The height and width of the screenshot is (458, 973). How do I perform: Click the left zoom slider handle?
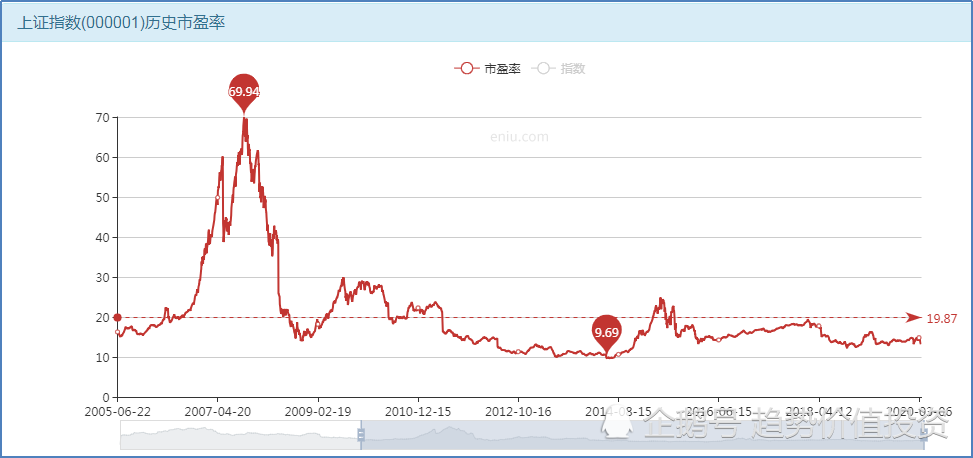pyautogui.click(x=361, y=435)
